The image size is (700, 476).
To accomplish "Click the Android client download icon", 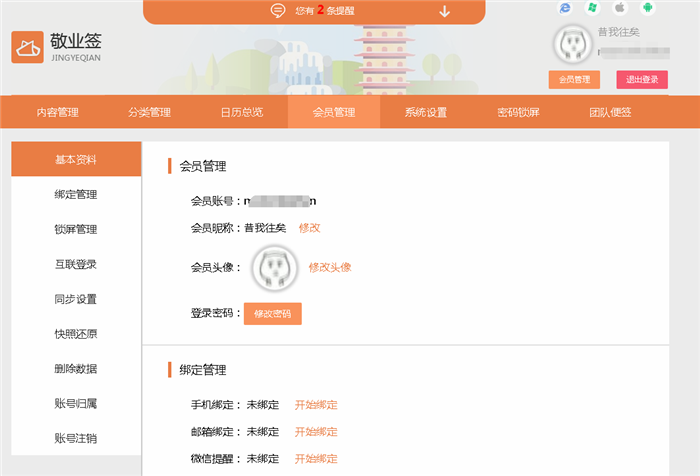I will [x=647, y=8].
